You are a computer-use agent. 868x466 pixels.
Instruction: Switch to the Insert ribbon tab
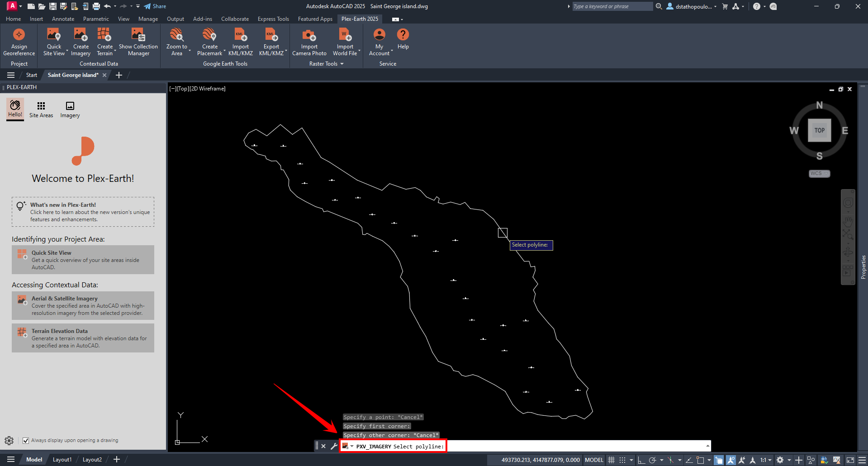(x=36, y=19)
